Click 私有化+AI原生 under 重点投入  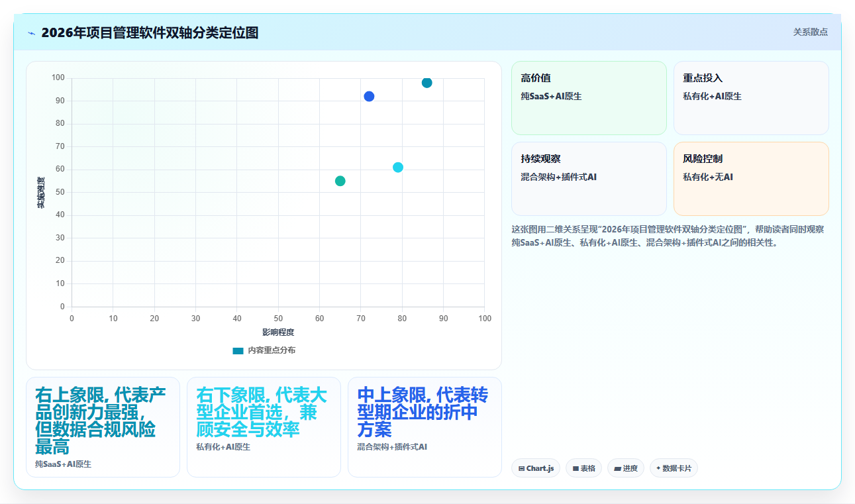[x=713, y=97]
